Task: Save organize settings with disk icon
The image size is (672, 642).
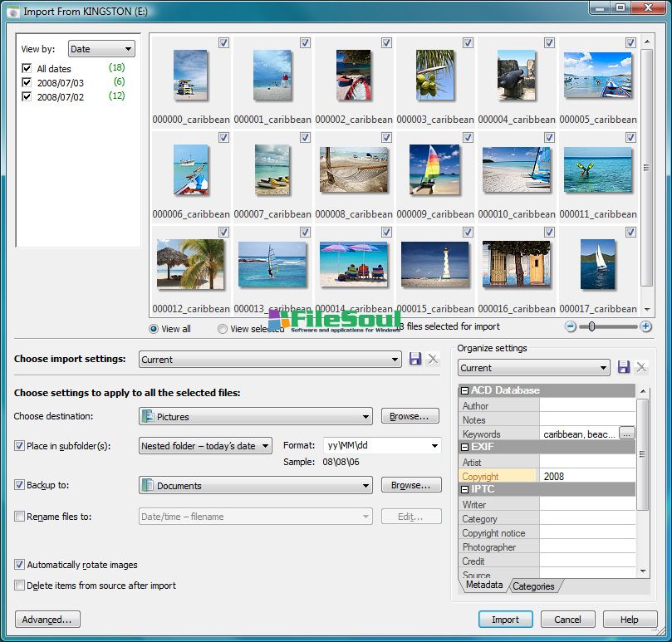Action: 624,367
